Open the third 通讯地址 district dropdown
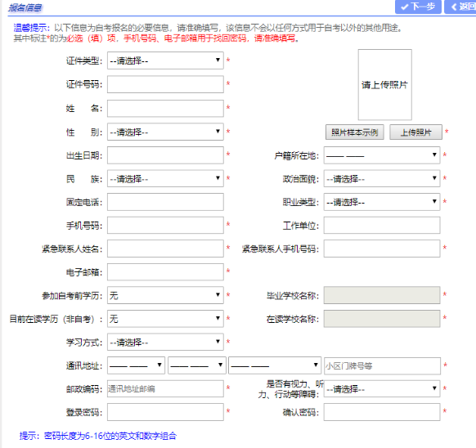The width and height of the screenshot is (476, 448). pos(275,365)
